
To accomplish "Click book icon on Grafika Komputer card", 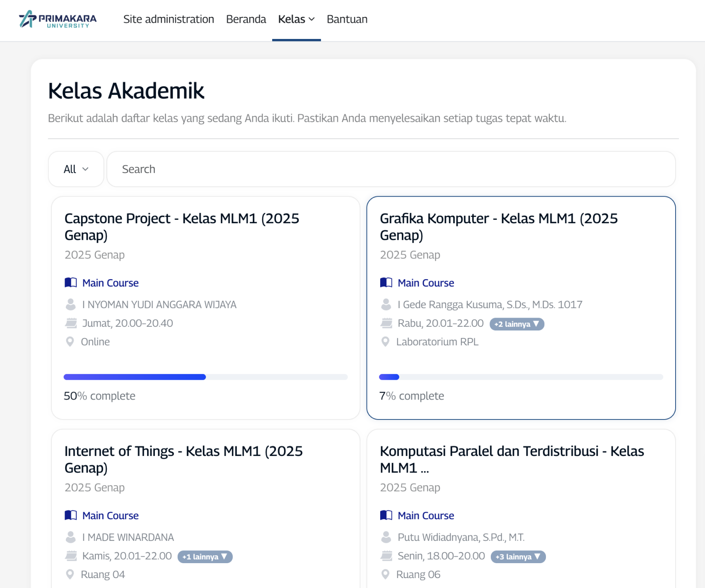I will 386,283.
